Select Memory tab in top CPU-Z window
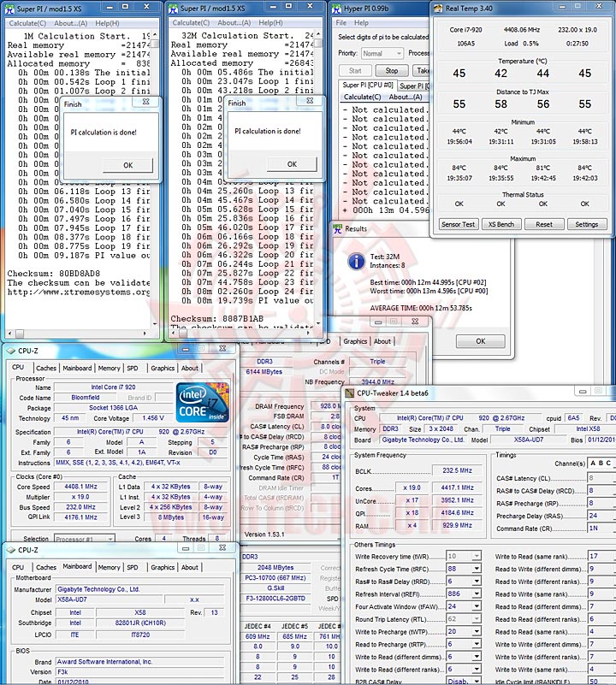The width and height of the screenshot is (616, 685). pyautogui.click(x=109, y=368)
